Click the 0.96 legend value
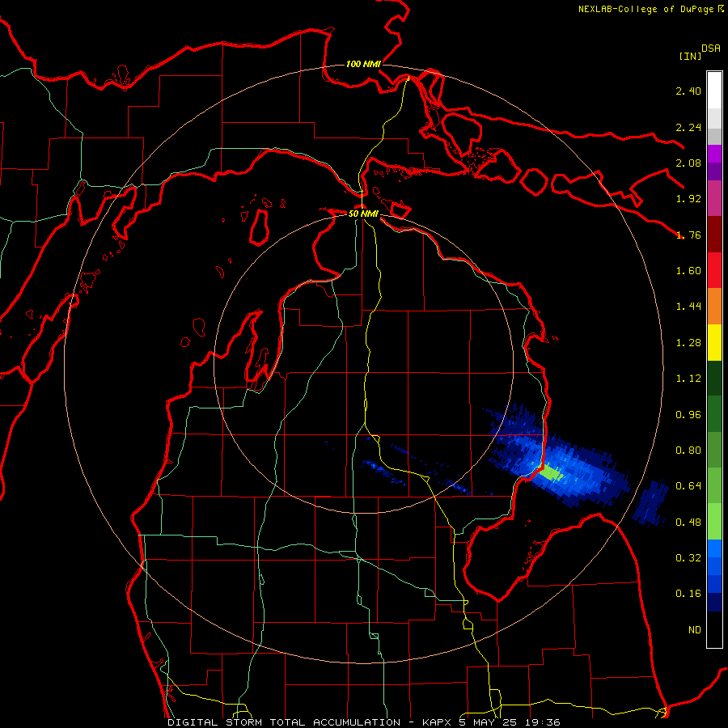 click(688, 415)
